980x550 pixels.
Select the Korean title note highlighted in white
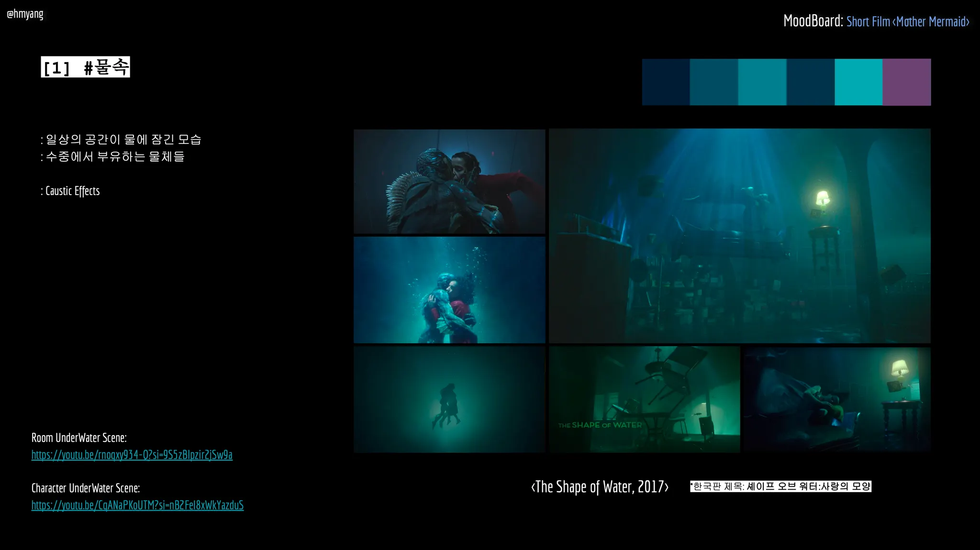[x=780, y=486]
